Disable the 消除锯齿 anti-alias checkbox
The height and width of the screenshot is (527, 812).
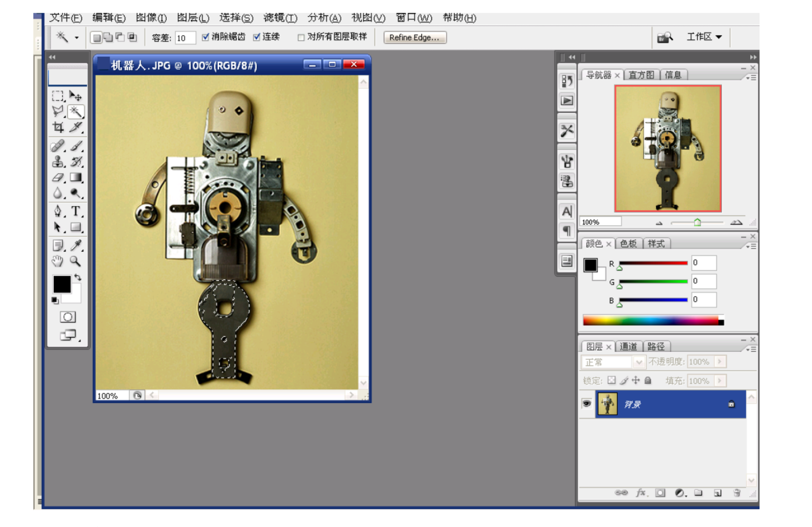[x=206, y=37]
